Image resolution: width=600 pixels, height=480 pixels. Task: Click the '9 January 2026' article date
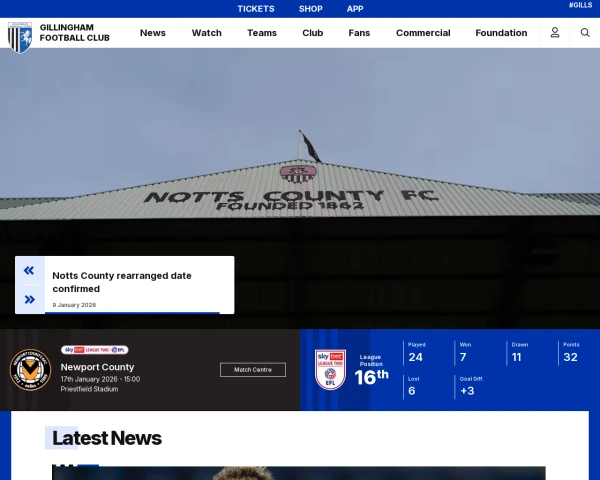pyautogui.click(x=74, y=305)
